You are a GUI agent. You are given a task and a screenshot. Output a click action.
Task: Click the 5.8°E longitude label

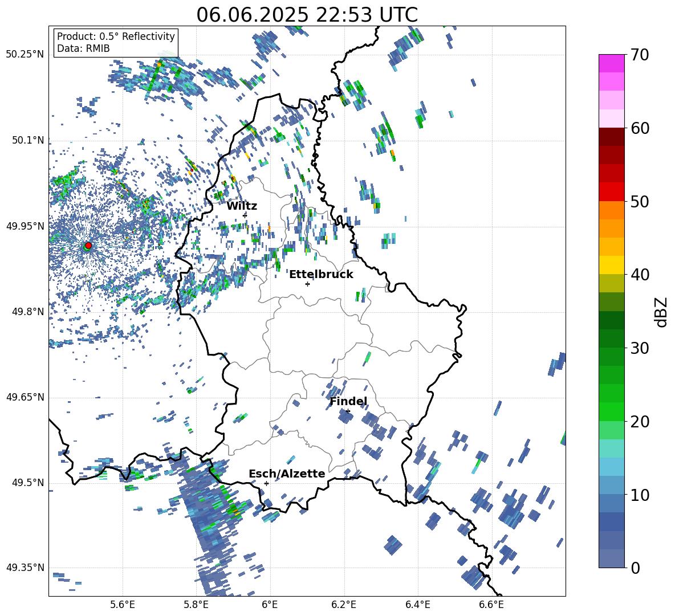click(x=196, y=605)
